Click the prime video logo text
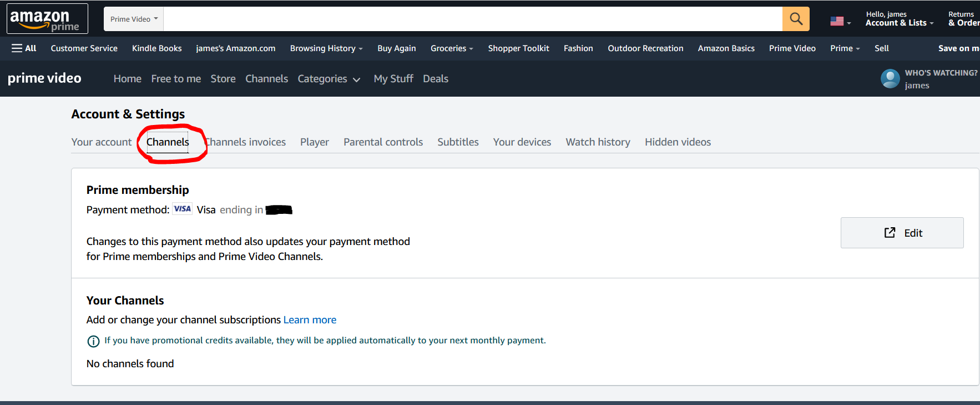 pos(44,78)
